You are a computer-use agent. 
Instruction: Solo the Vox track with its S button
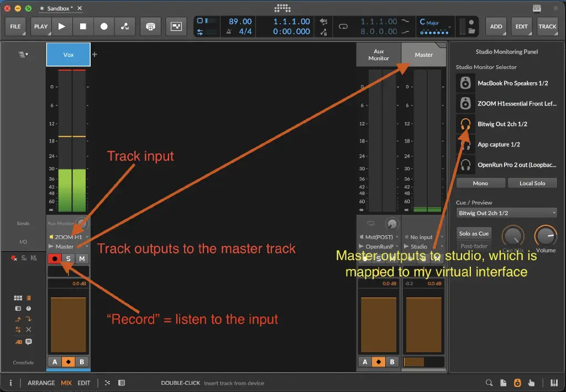[67, 258]
